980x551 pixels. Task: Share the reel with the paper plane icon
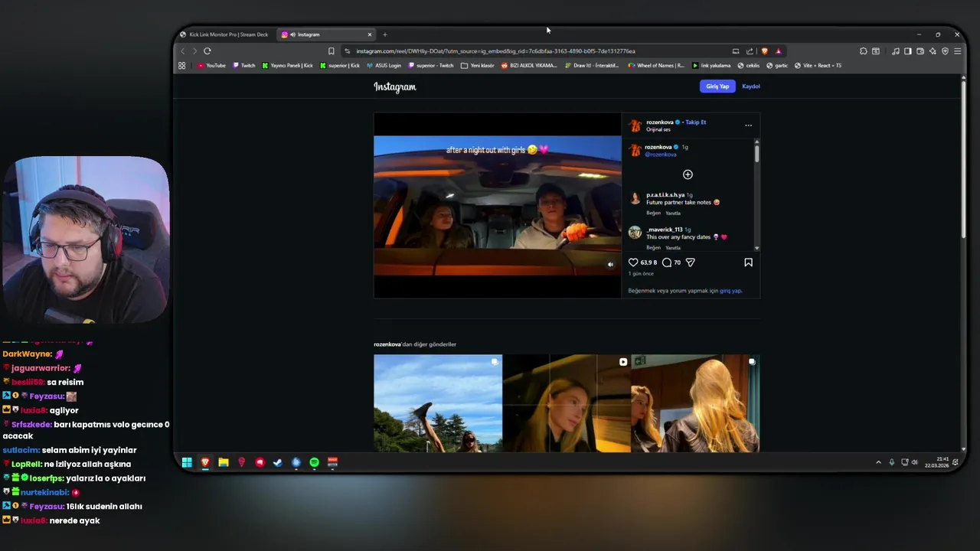[690, 262]
